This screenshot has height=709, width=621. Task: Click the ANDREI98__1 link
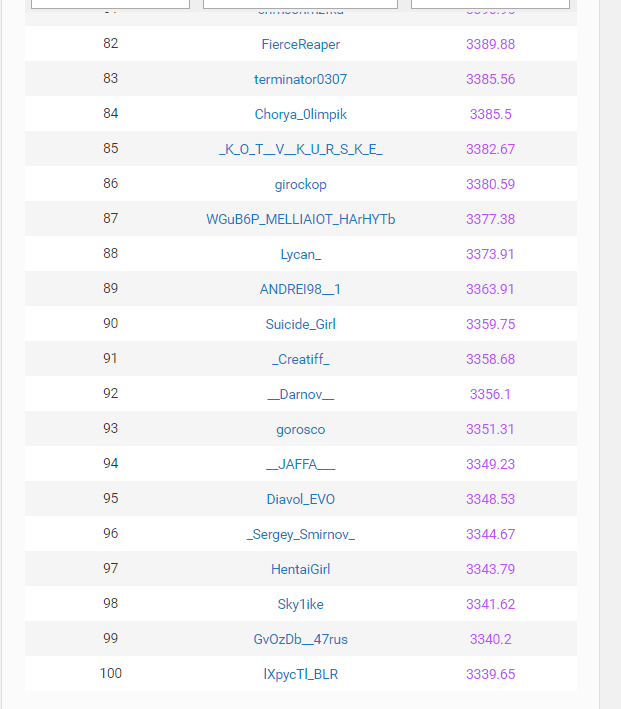[x=300, y=289]
